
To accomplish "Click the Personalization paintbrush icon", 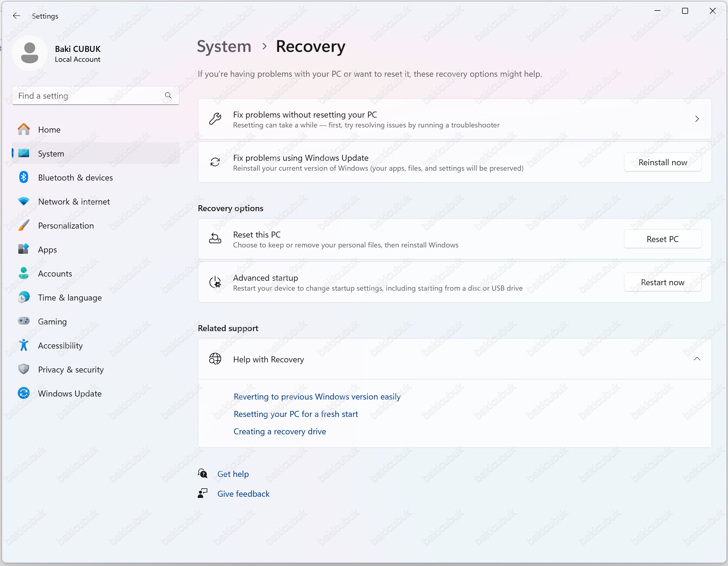I will coord(24,225).
